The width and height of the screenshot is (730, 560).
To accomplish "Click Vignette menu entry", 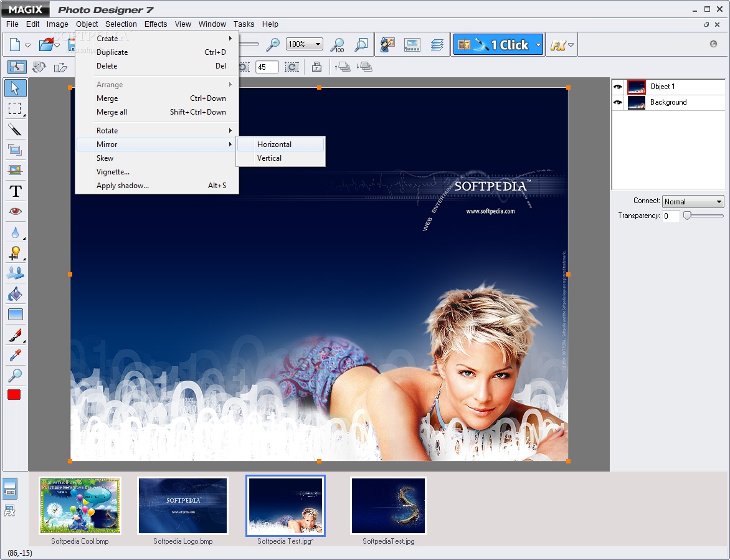I will pyautogui.click(x=158, y=172).
